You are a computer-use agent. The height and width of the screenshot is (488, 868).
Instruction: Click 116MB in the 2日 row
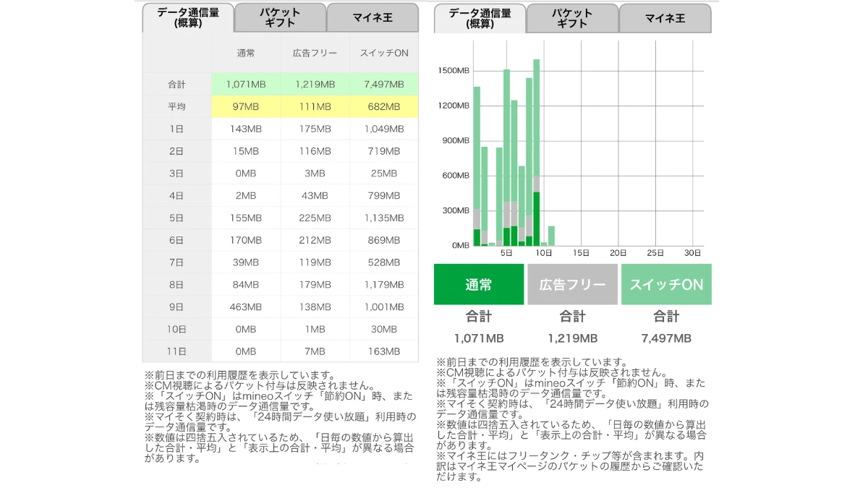[x=315, y=151]
